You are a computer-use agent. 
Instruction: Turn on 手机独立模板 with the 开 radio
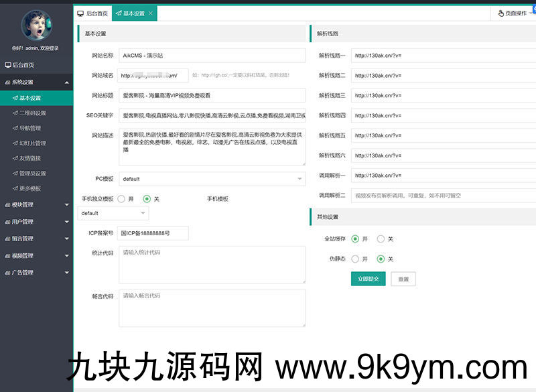[121, 199]
